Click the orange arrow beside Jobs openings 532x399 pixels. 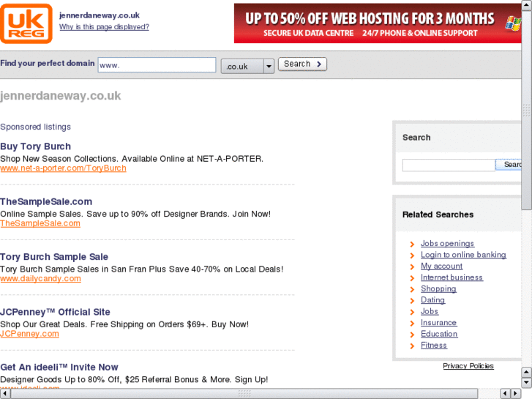(412, 244)
